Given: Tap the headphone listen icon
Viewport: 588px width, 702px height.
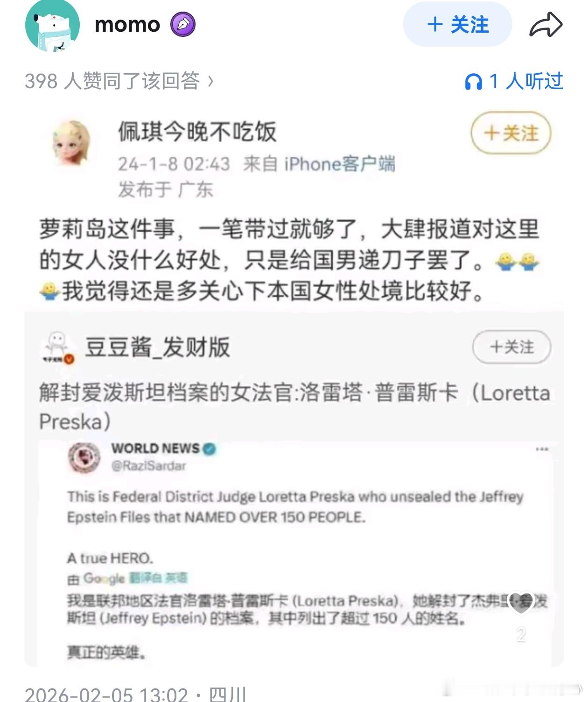Looking at the screenshot, I should (x=473, y=82).
